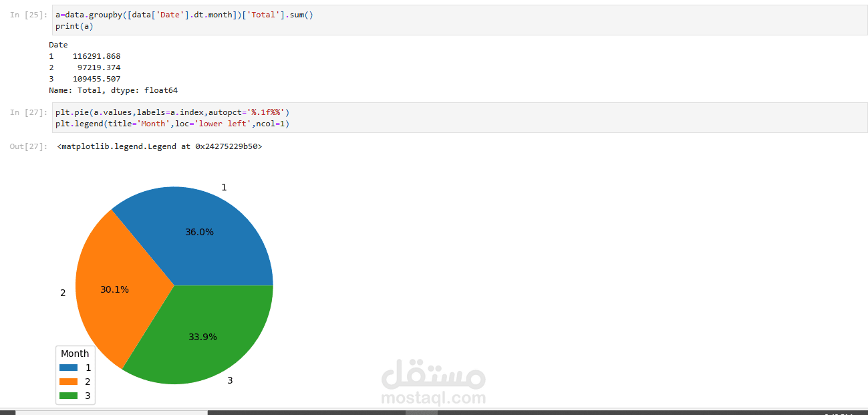Click the orange swatch in the legend
Viewport: 868px width, 415px height.
click(x=68, y=382)
